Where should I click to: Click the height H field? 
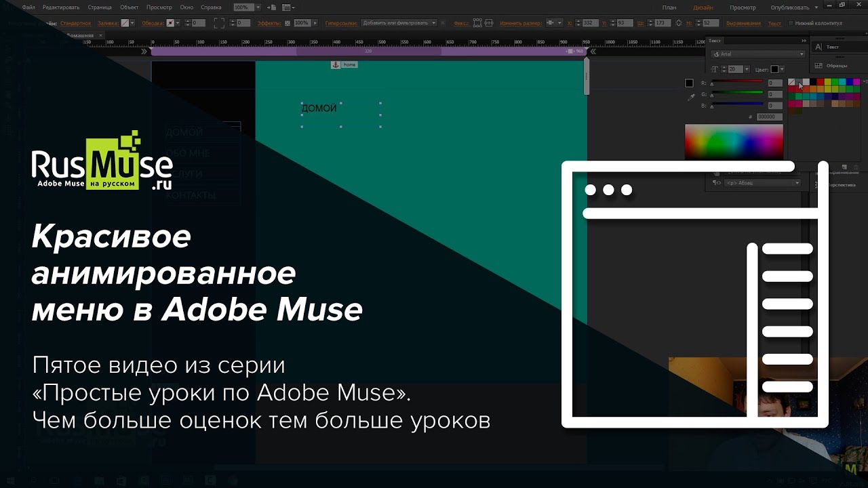[710, 23]
